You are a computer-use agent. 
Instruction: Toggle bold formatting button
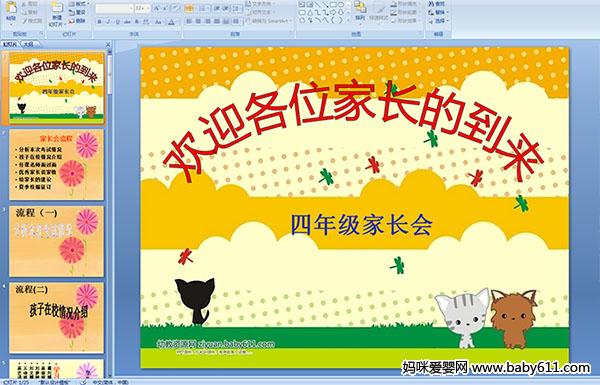point(99,22)
